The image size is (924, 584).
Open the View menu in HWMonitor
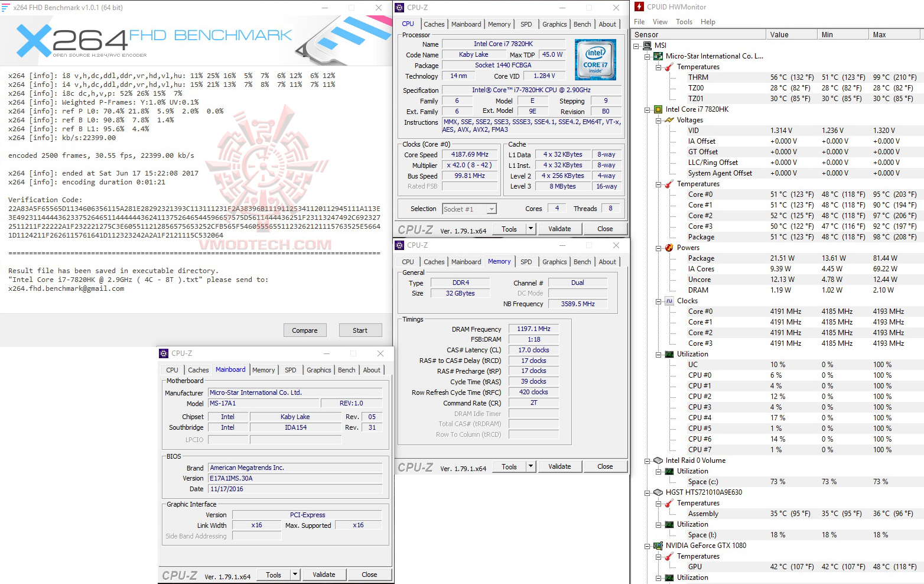click(x=660, y=21)
